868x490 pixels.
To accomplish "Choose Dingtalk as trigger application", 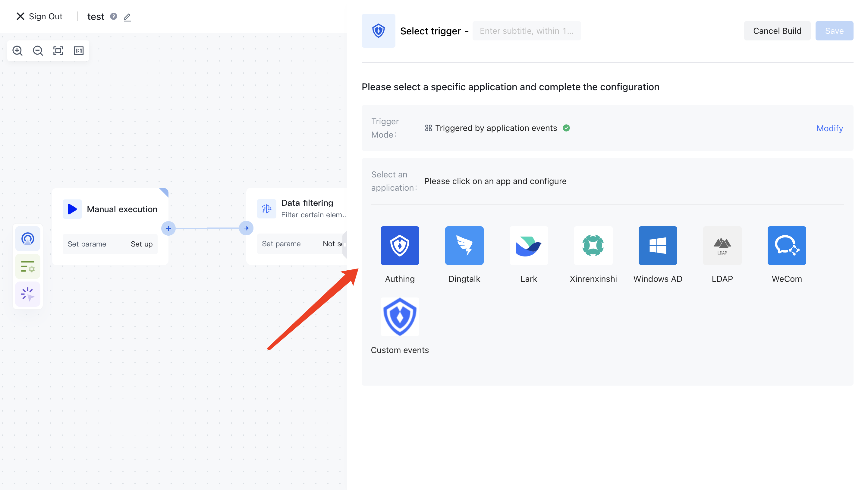I will pyautogui.click(x=464, y=246).
